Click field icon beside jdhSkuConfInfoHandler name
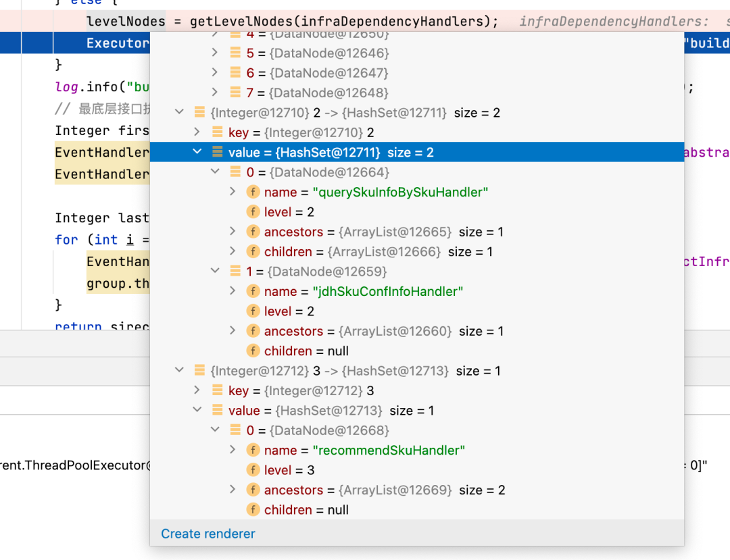The height and width of the screenshot is (560, 730). [253, 291]
